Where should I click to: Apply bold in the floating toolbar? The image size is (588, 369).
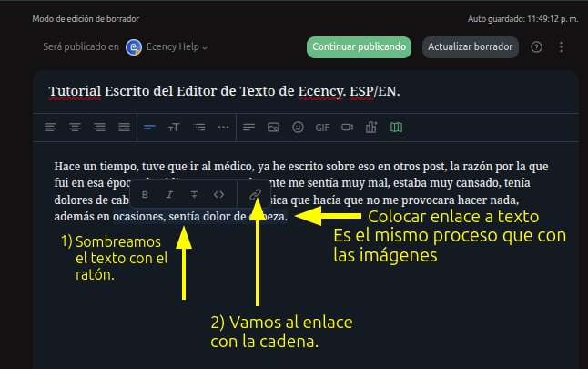point(145,194)
